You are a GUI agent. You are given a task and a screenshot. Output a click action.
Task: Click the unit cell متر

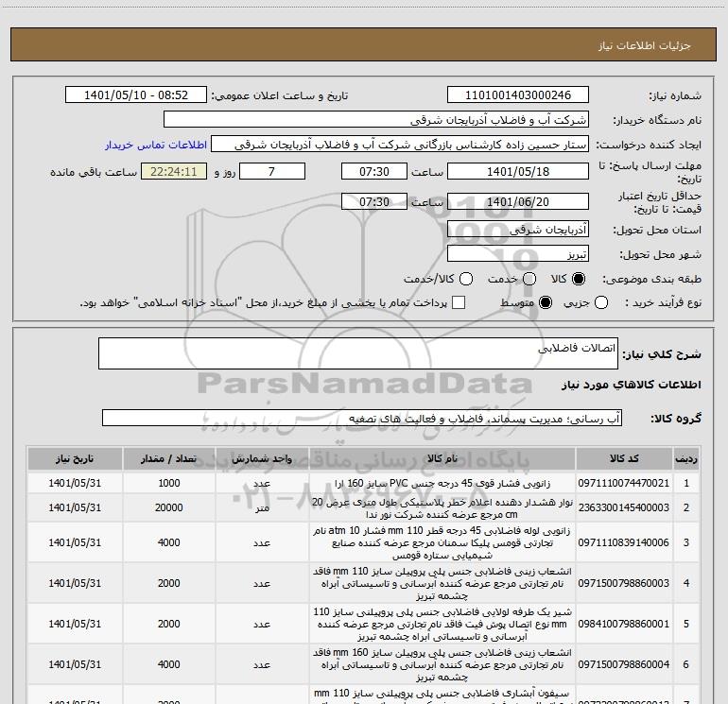pos(262,508)
